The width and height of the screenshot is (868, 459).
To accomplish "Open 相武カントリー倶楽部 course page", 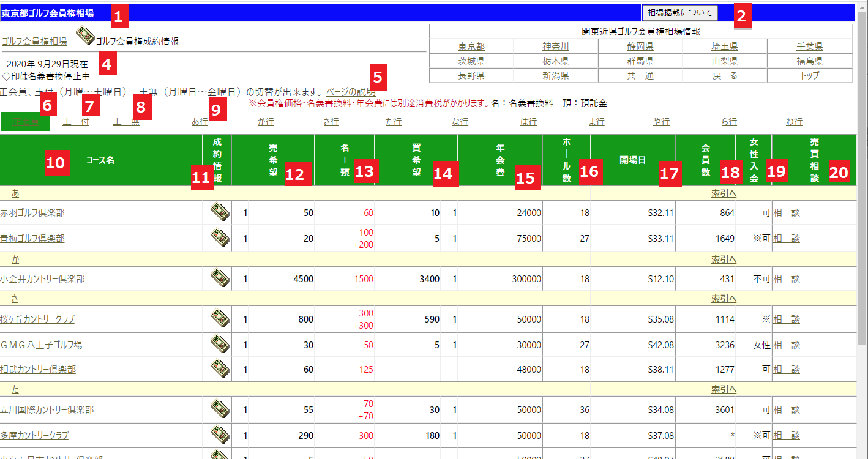I will click(38, 370).
